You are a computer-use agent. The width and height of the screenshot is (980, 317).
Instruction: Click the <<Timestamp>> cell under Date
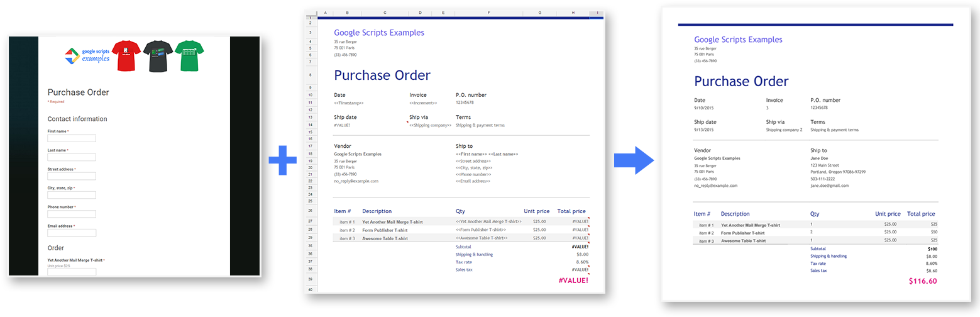pyautogui.click(x=349, y=103)
